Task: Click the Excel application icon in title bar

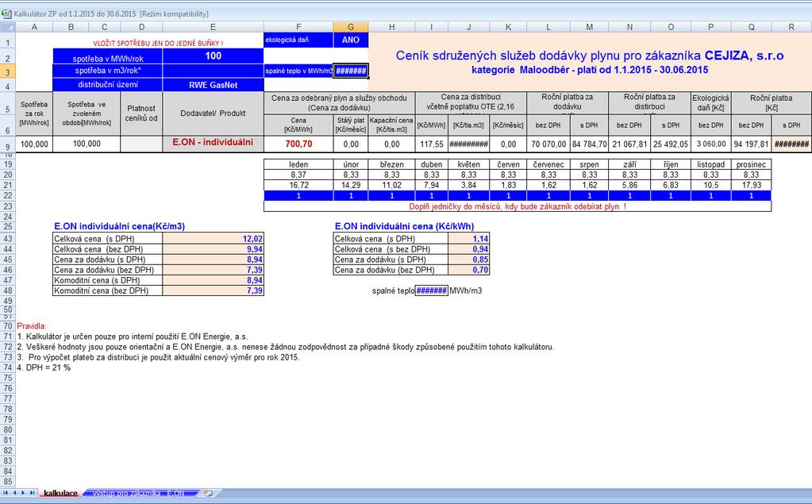Action: pyautogui.click(x=6, y=14)
